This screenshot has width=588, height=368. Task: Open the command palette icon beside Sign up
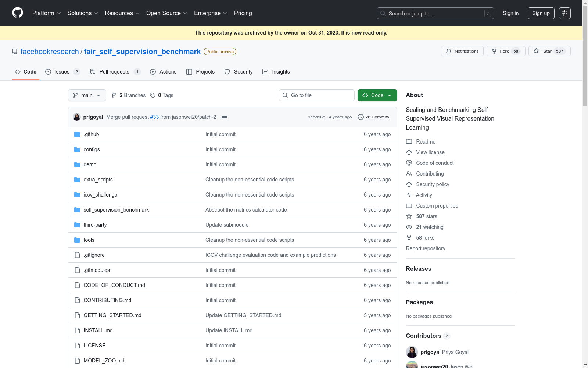565,13
